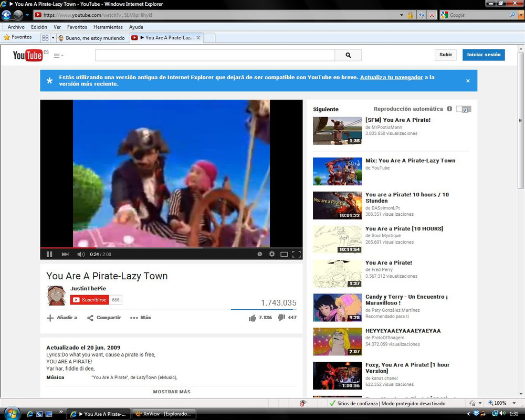This screenshot has width=525, height=420.
Task: Switch to 'Bueno, me estoy muriendo' tab
Action: tap(93, 38)
